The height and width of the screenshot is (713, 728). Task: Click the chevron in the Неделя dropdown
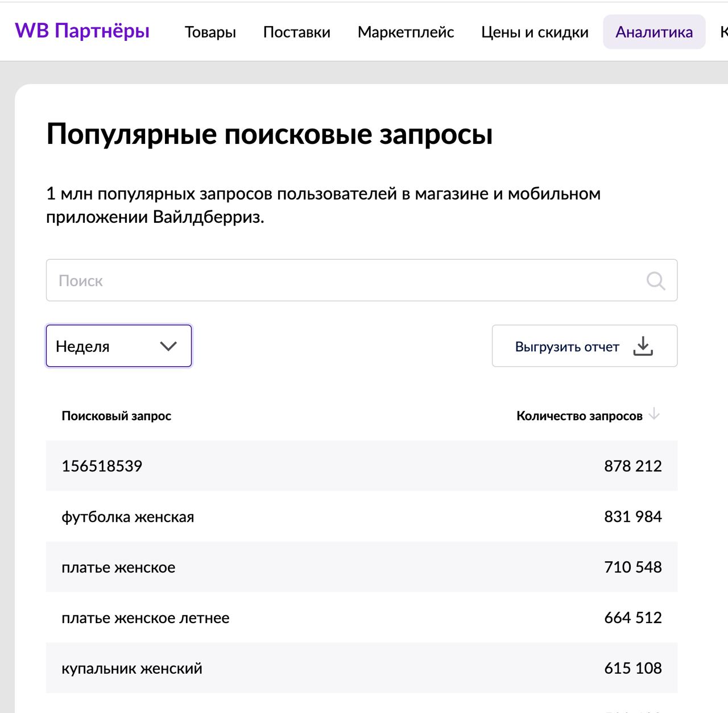[x=168, y=346]
